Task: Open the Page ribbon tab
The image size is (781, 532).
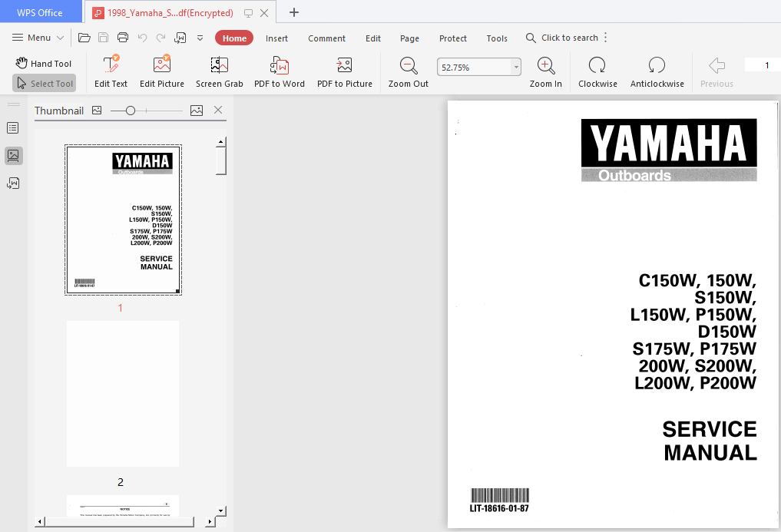Action: pos(409,38)
